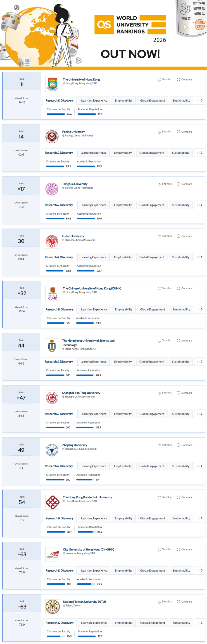The width and height of the screenshot is (207, 644).
Task: Open The Chinese University of Hong Kong link
Action: pos(92,288)
